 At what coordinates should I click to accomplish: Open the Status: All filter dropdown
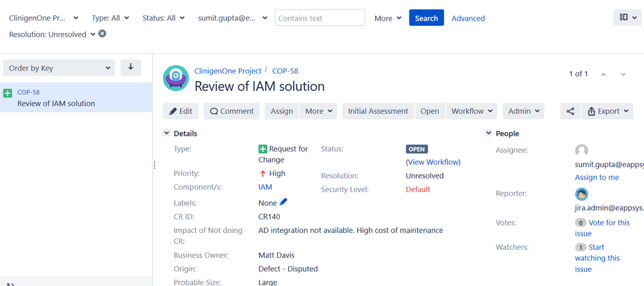pos(164,18)
